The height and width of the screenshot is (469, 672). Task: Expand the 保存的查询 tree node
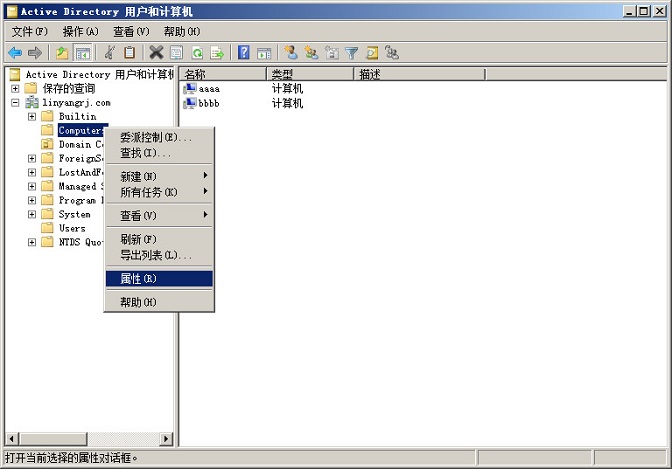(x=16, y=88)
